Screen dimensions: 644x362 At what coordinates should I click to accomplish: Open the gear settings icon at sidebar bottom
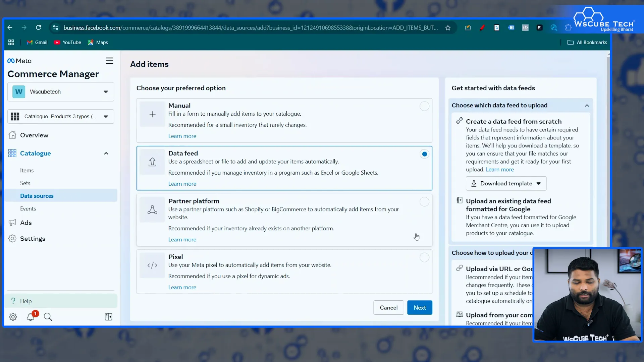13,317
